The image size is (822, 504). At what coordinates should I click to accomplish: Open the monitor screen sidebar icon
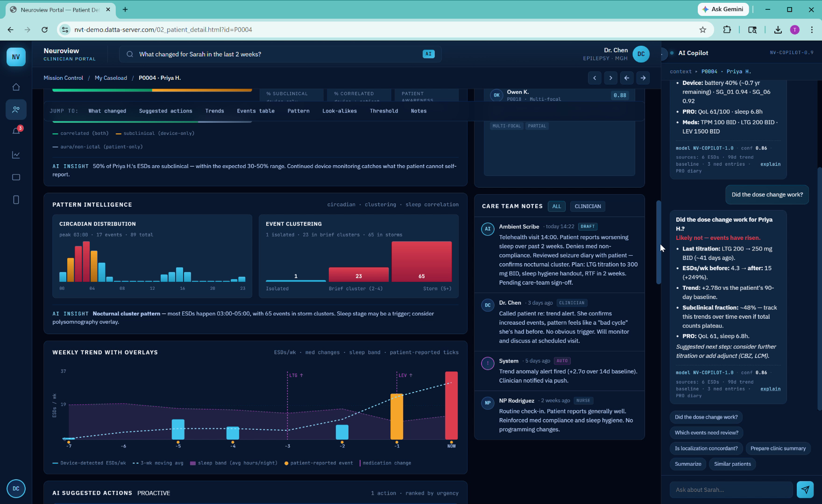tap(16, 177)
